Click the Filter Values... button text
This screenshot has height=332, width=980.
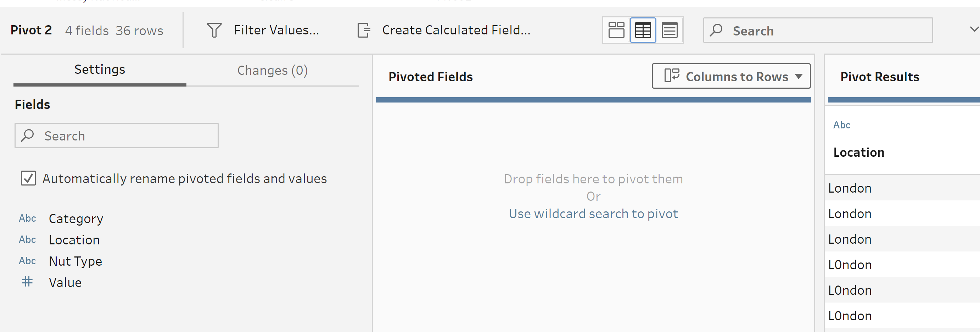pyautogui.click(x=276, y=30)
